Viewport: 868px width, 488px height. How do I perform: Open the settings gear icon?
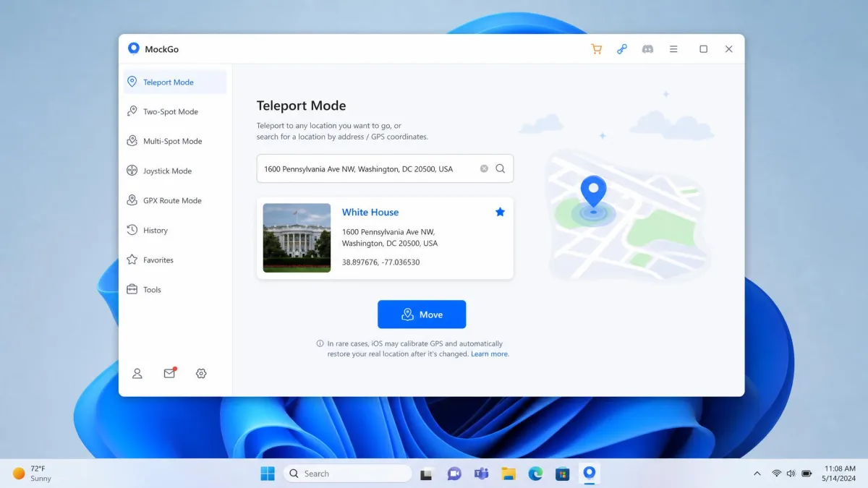pos(201,374)
